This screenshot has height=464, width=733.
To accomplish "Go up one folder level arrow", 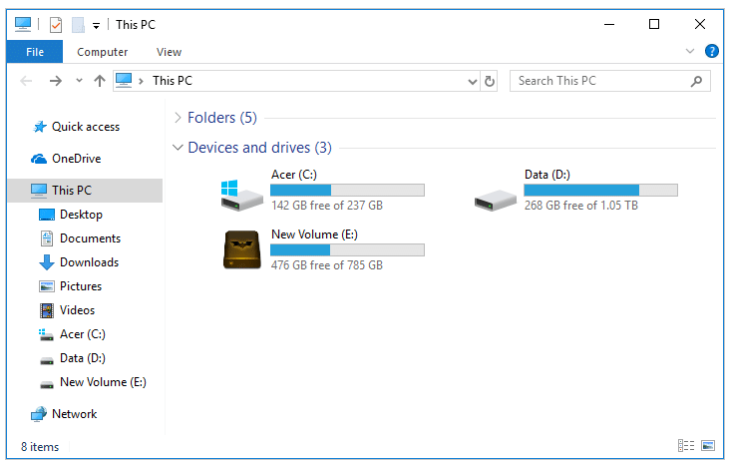I will 99,81.
